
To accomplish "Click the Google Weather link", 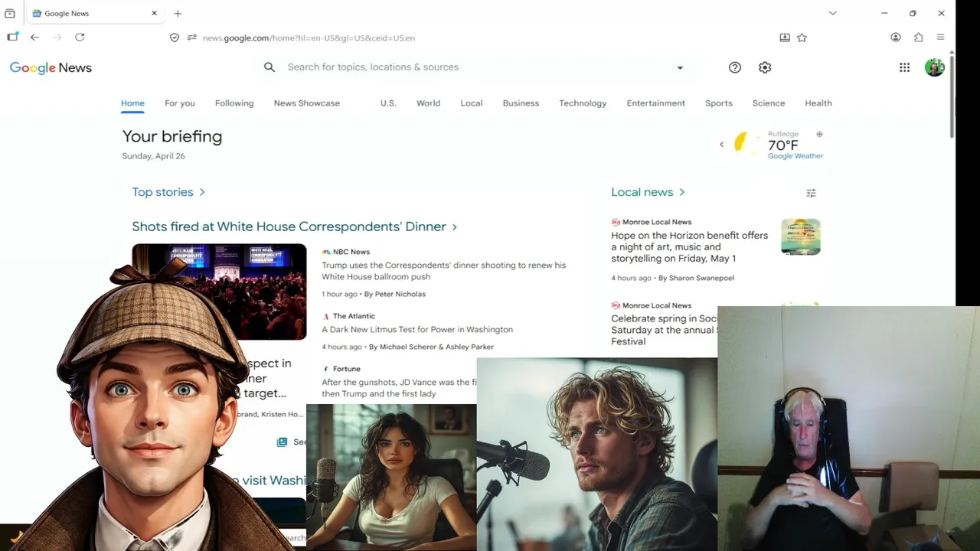I will 795,156.
